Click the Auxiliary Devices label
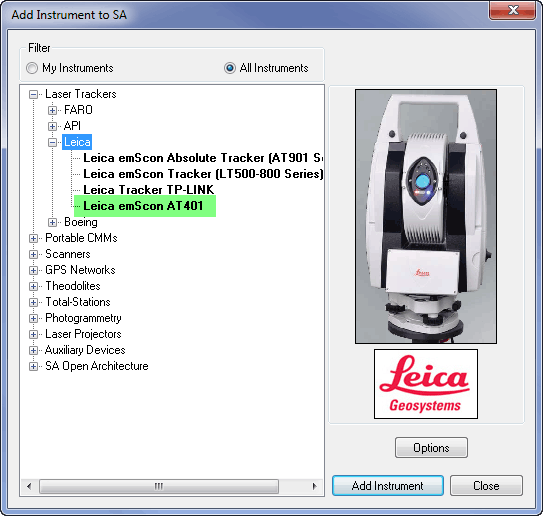This screenshot has height=516, width=543. [x=85, y=350]
